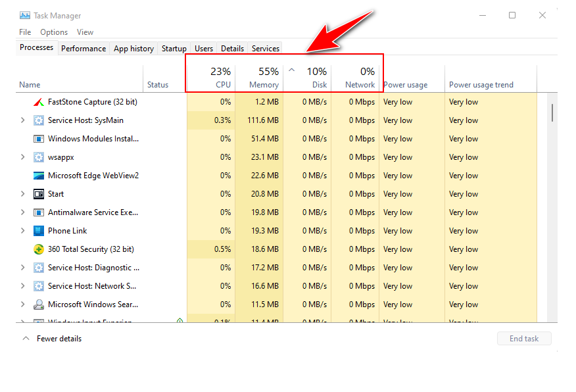Image resolution: width=576 pixels, height=392 pixels.
Task: Click the 11.5 MB memory value
Action: (265, 305)
